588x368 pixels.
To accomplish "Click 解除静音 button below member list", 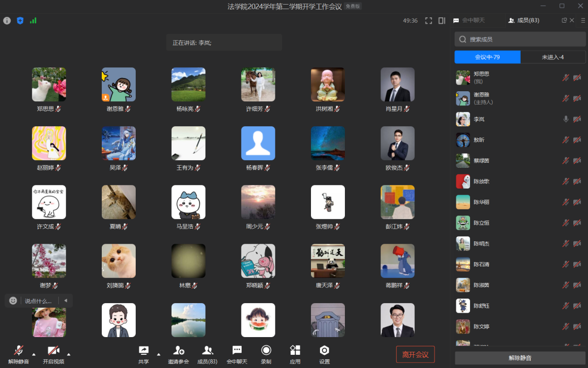I will coord(520,358).
